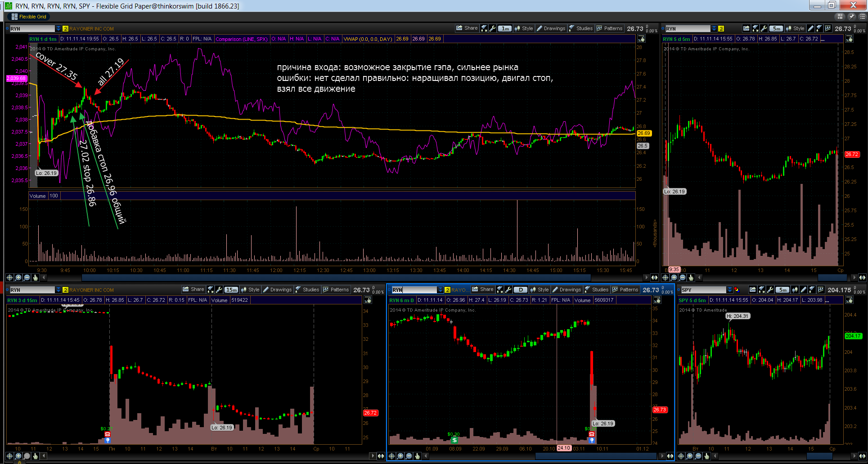Screen dimensions: 868x464
Task: Change the D timeframe on daily chart
Action: [x=521, y=290]
